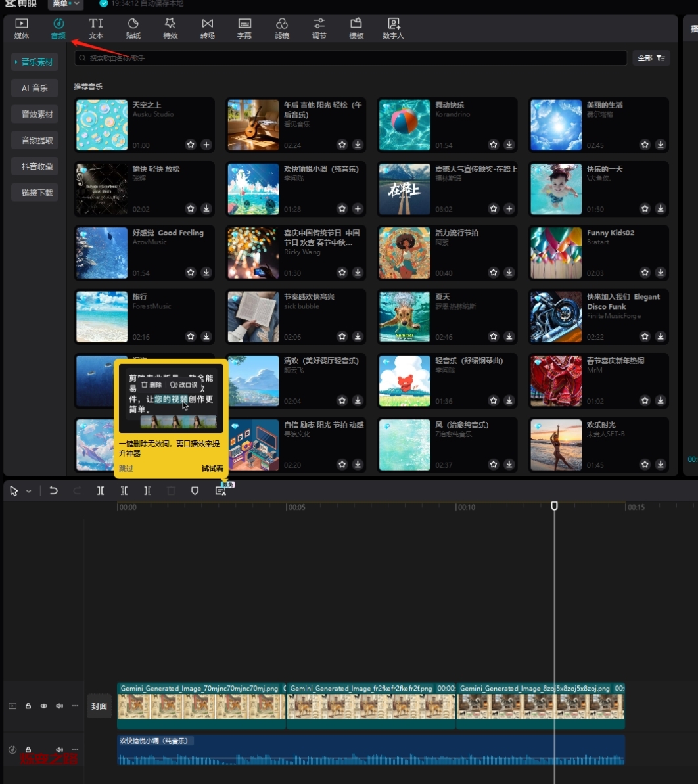Expand the 全部 filter dropdown
698x784 pixels.
pos(651,58)
